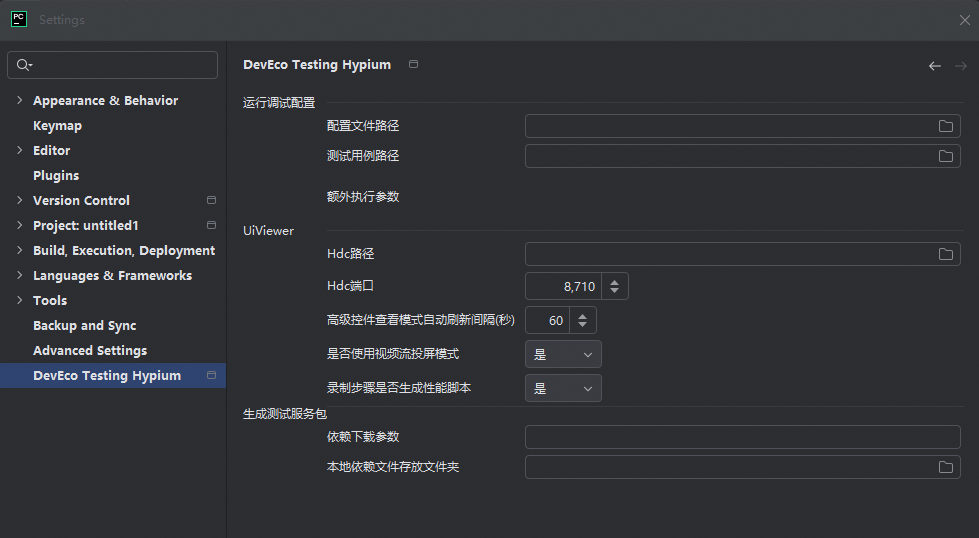Click the search magnifier icon in settings search

24,65
